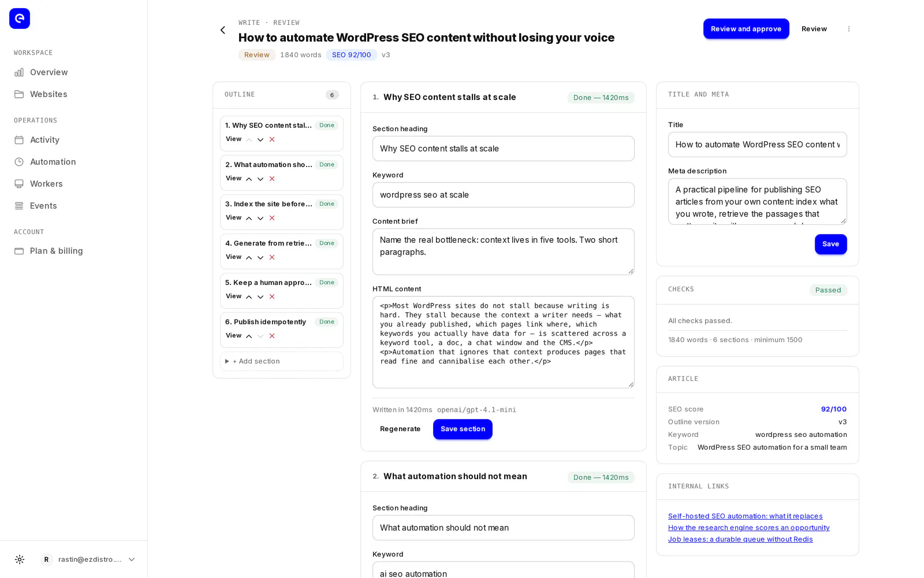Image resolution: width=924 pixels, height=578 pixels.
Task: Move section 6 Publish idempotently up
Action: tap(249, 336)
